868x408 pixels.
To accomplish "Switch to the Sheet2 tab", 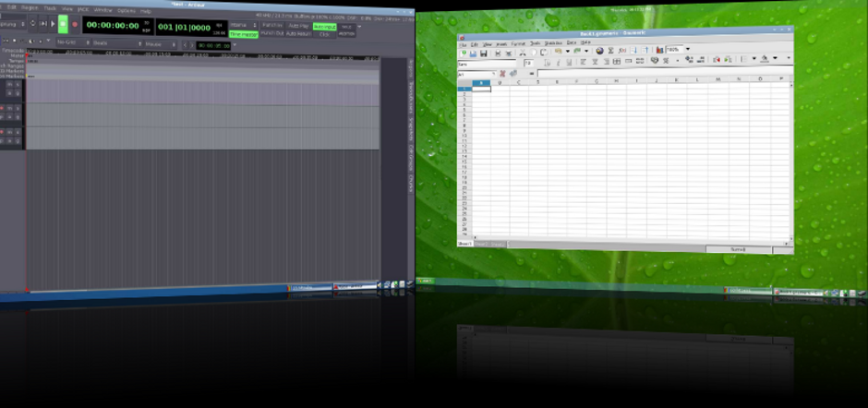I will [480, 244].
